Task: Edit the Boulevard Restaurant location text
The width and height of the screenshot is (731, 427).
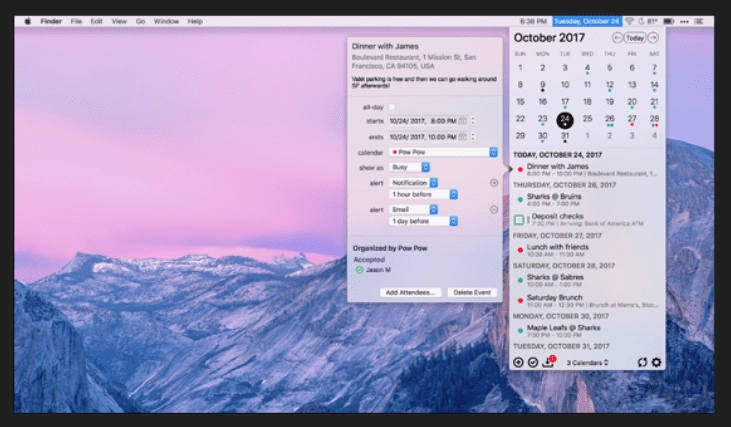Action: [x=414, y=62]
